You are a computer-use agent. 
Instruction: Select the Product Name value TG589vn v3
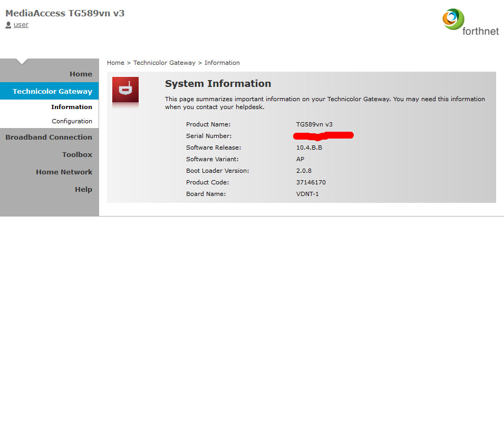(314, 124)
